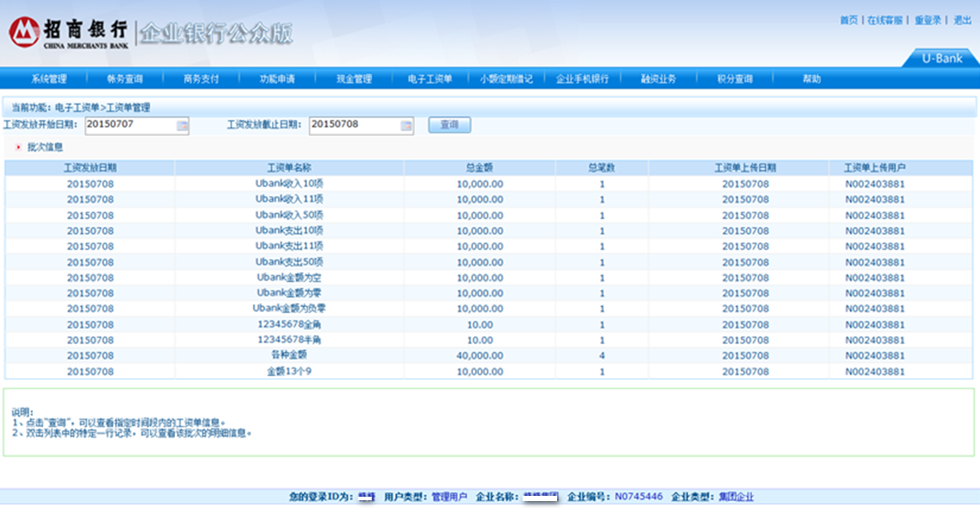The height and width of the screenshot is (508, 980).
Task: Click the salary end date input field
Action: click(x=354, y=126)
